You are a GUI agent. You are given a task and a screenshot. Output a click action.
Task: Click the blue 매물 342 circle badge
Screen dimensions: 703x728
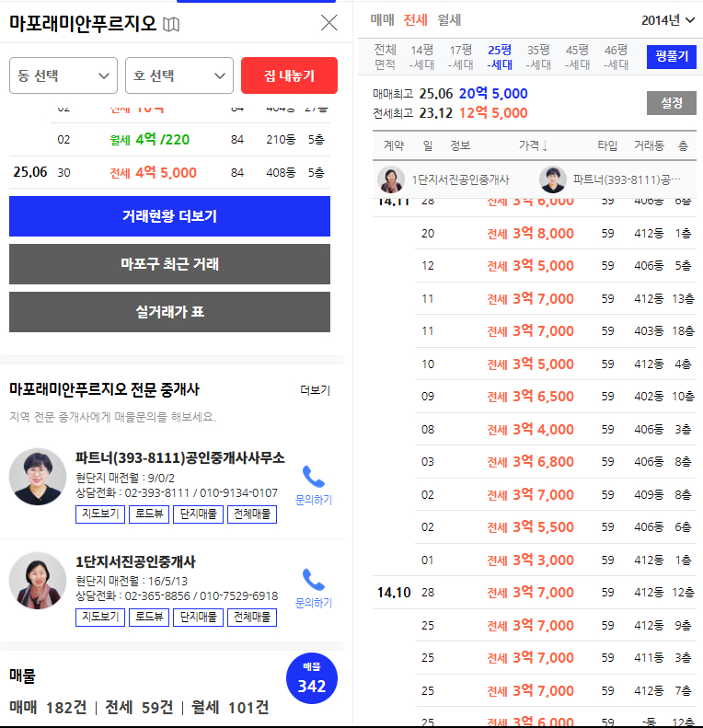tap(312, 678)
